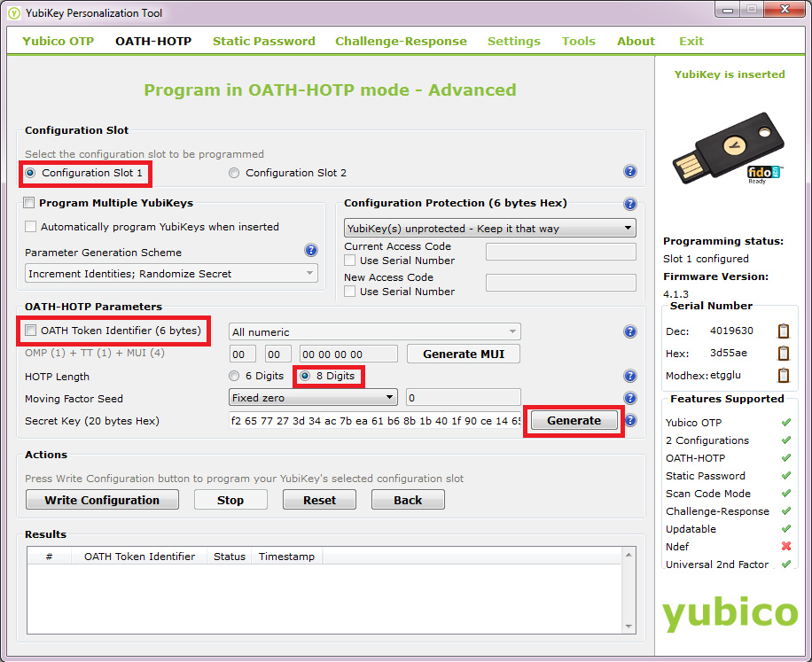The image size is (812, 662).
Task: Click the YubiKey device image
Action: click(x=728, y=149)
